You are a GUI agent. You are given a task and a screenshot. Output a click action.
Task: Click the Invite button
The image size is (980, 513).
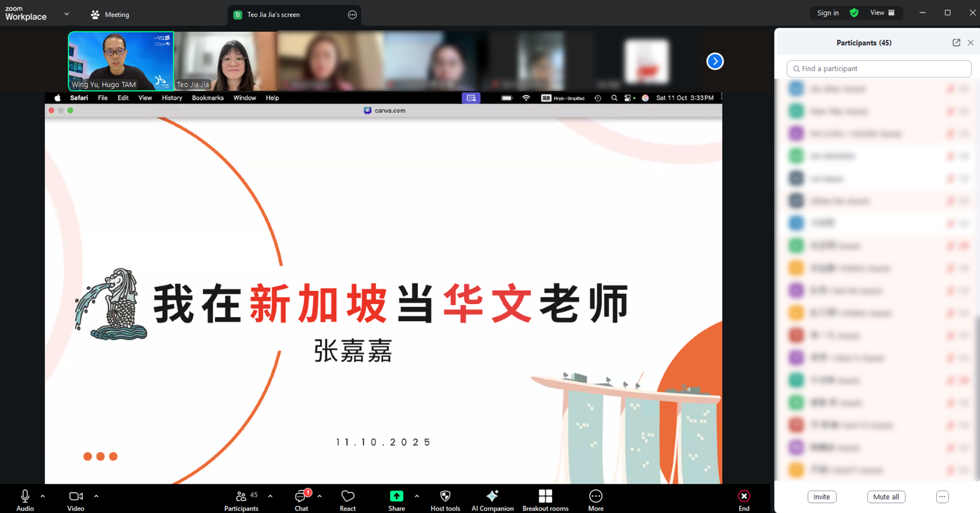[822, 497]
